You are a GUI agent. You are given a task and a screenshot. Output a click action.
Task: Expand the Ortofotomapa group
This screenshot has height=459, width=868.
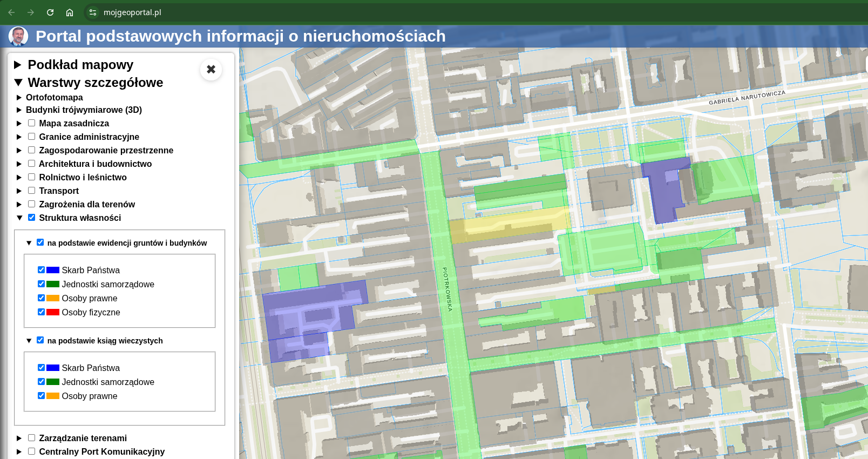[19, 98]
